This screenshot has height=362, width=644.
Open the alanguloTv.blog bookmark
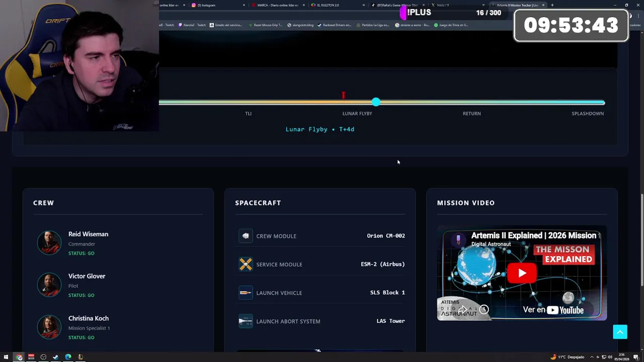(300, 25)
